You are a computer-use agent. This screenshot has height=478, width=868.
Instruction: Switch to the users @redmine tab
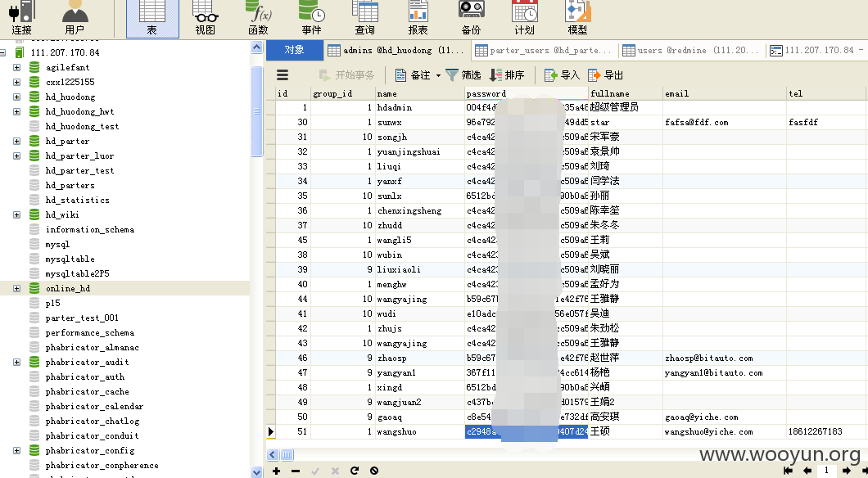(691, 51)
